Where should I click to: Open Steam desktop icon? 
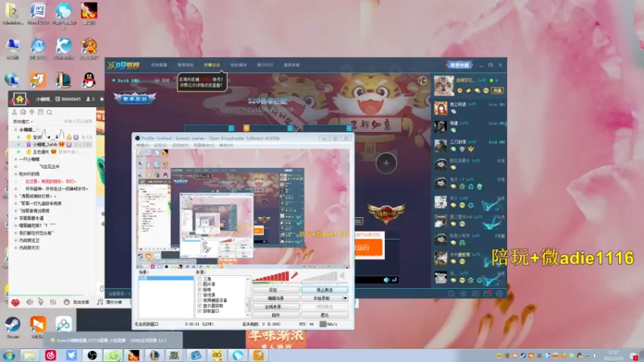13,327
